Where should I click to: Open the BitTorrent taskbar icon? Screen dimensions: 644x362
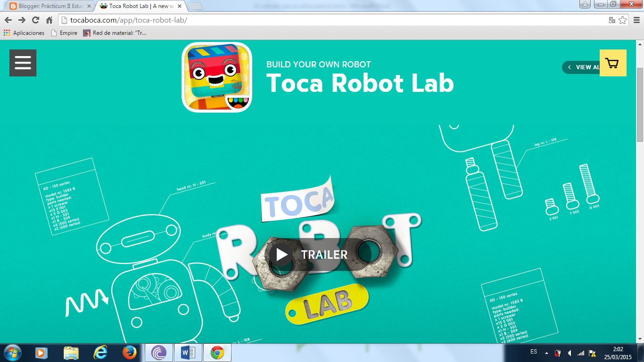click(159, 353)
